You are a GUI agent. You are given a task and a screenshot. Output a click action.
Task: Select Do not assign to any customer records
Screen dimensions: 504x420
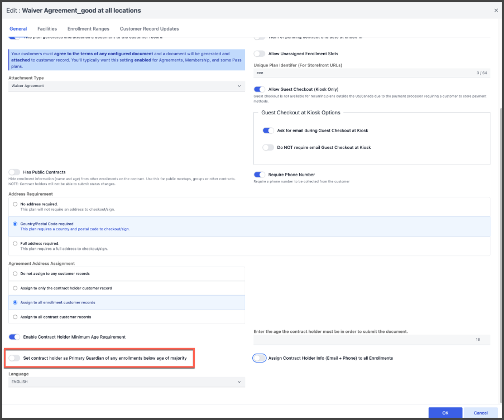15,274
